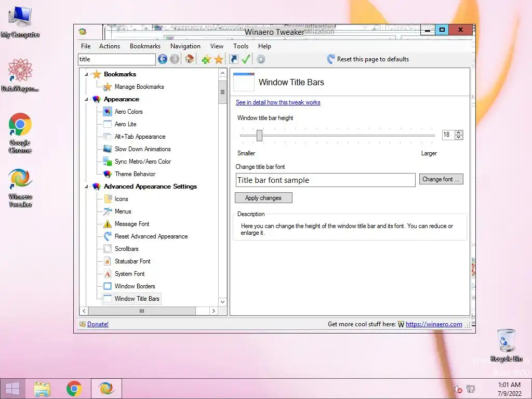The image size is (532, 399).
Task: Open Google Chrome from the taskbar
Action: pos(74,389)
